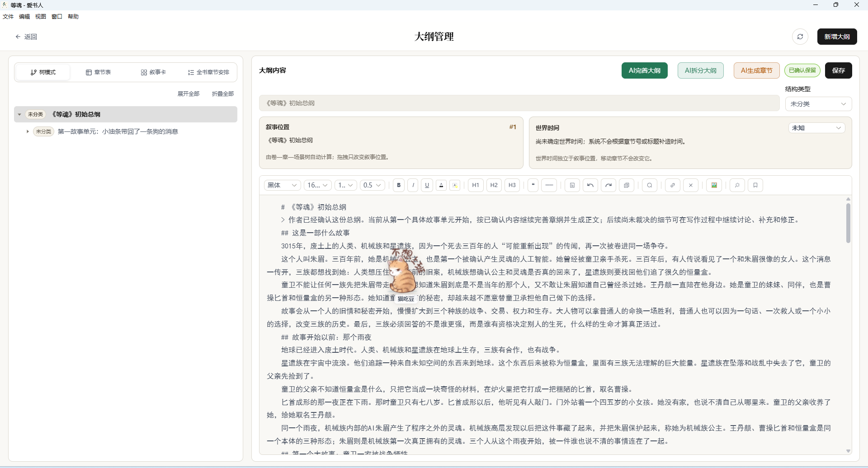Apply italic formatting to text

(413, 185)
